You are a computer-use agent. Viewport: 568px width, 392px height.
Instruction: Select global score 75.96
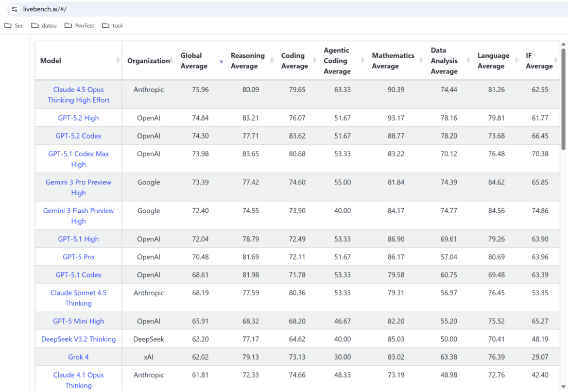(x=200, y=90)
